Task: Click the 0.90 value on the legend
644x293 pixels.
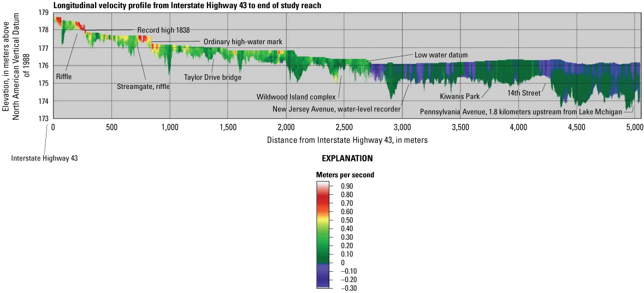Action: [x=346, y=186]
